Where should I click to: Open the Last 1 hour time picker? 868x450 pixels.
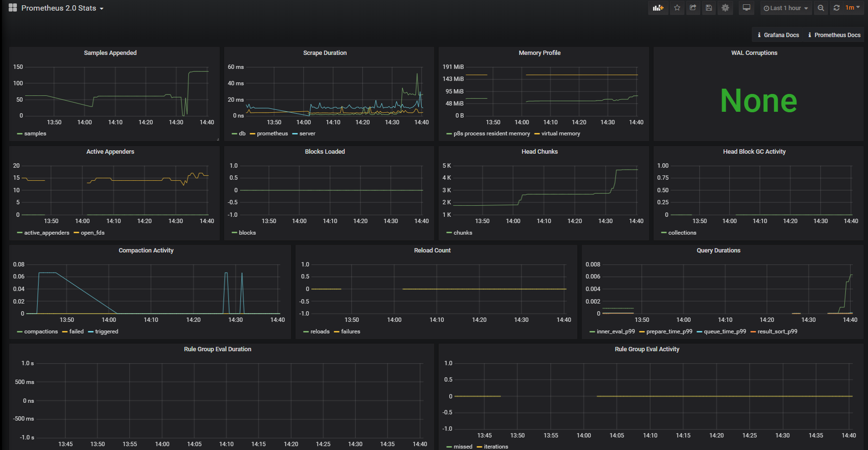[786, 8]
